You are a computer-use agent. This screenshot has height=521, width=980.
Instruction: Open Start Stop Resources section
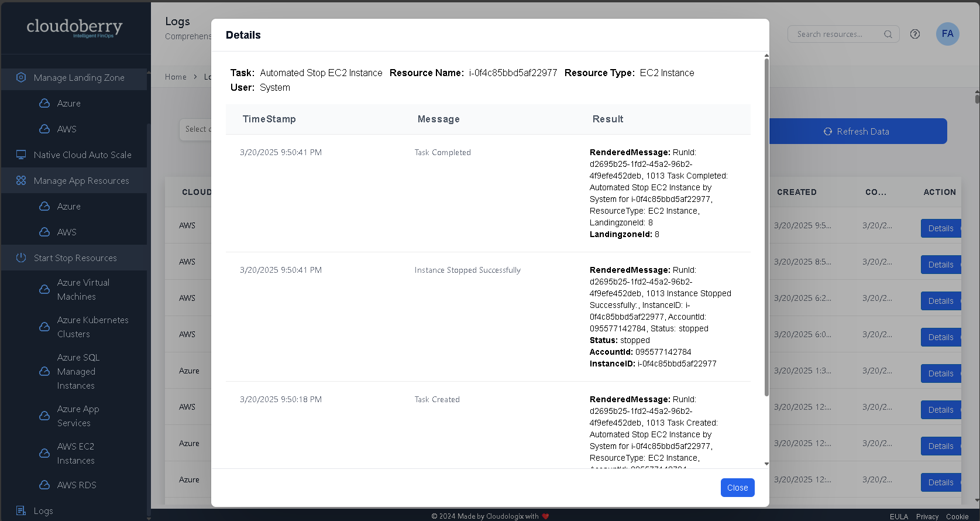(x=74, y=258)
